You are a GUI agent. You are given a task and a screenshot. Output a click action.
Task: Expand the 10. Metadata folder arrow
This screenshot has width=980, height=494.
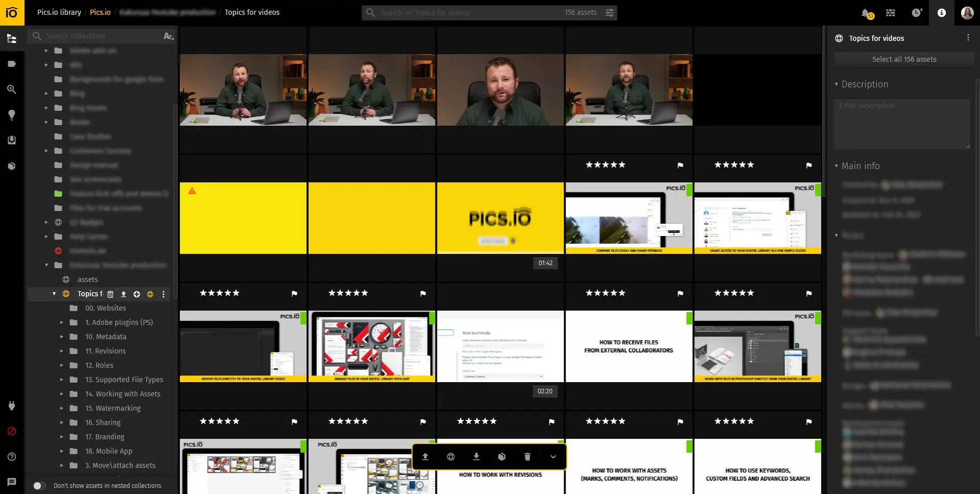tap(61, 337)
